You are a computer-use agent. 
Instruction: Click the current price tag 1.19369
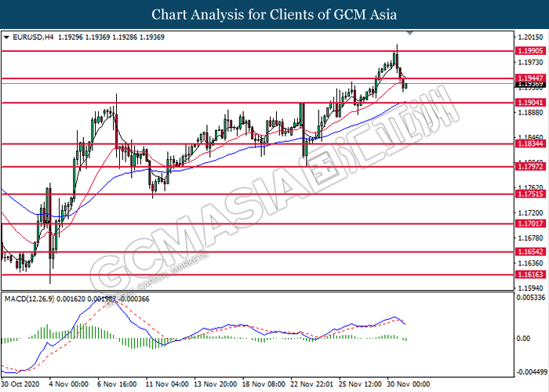531,85
